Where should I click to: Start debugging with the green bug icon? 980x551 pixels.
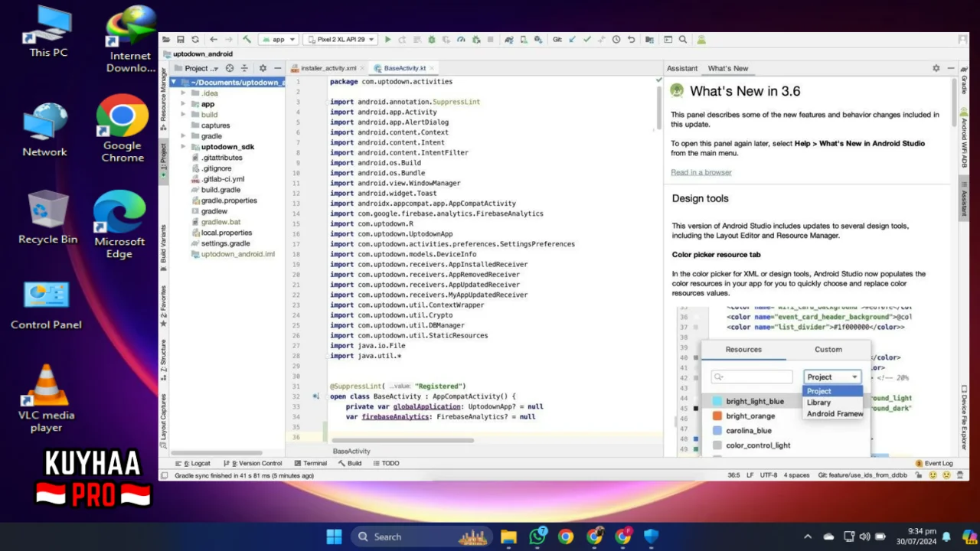click(x=432, y=39)
